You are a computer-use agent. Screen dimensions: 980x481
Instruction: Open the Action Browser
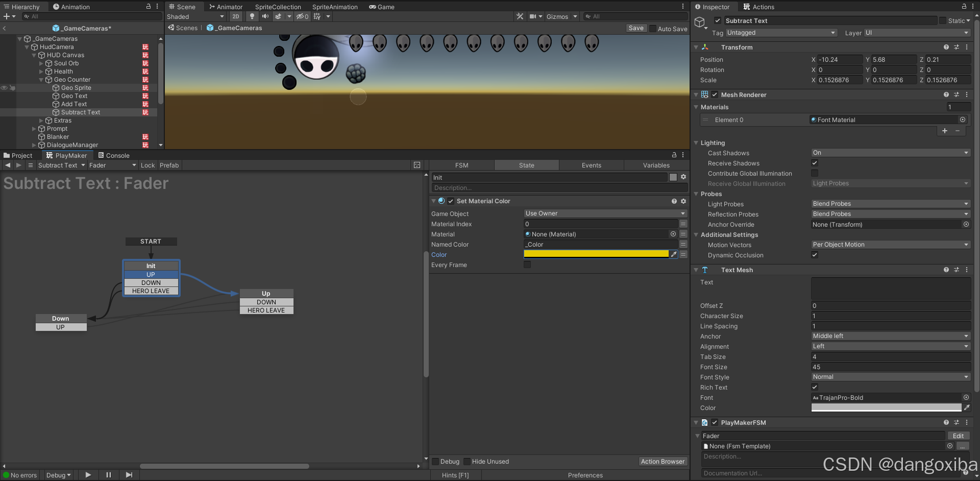tap(663, 462)
